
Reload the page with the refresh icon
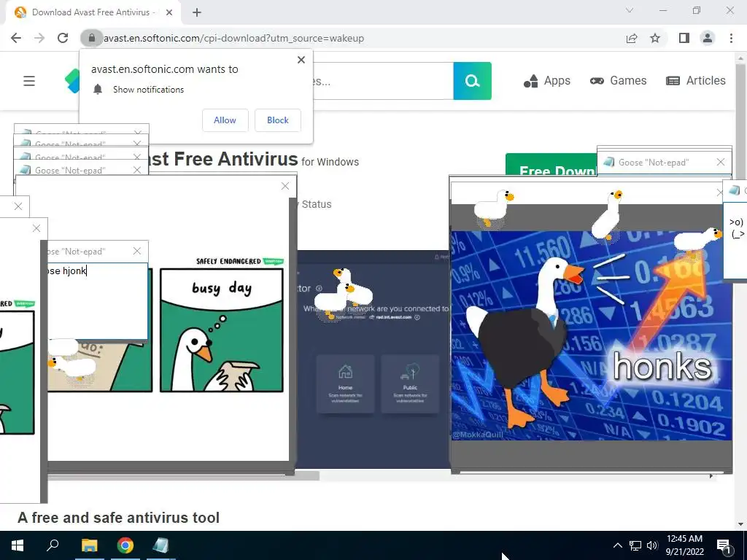(x=63, y=38)
